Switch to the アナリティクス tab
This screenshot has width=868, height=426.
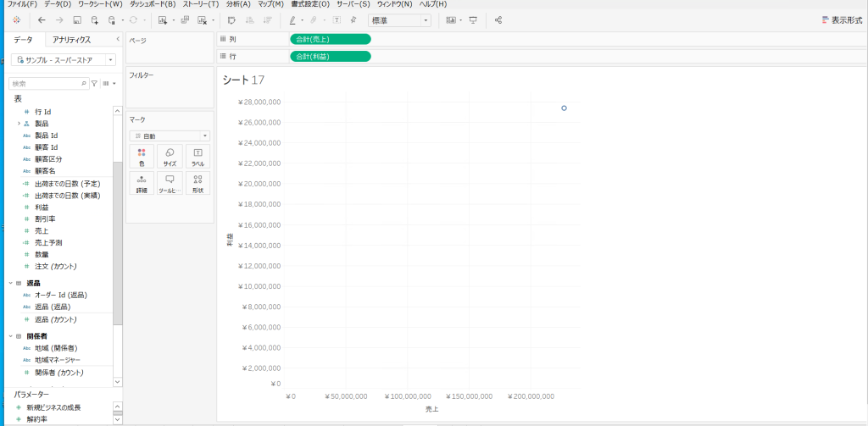[71, 40]
